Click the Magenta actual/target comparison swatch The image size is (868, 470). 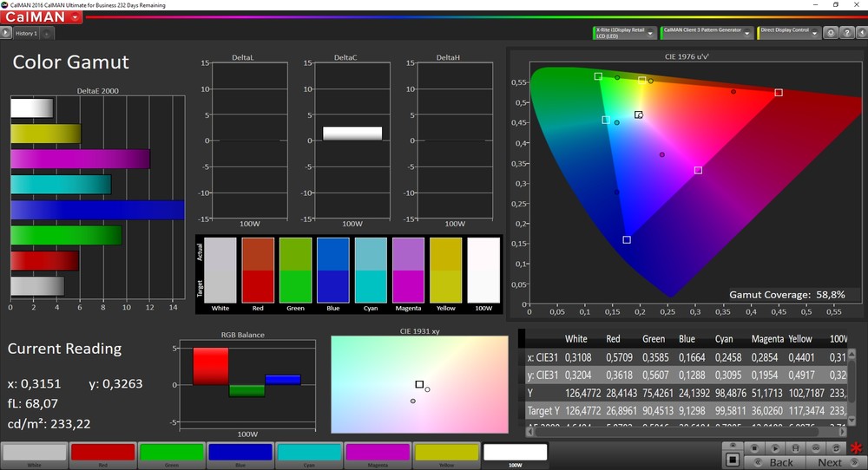click(409, 271)
